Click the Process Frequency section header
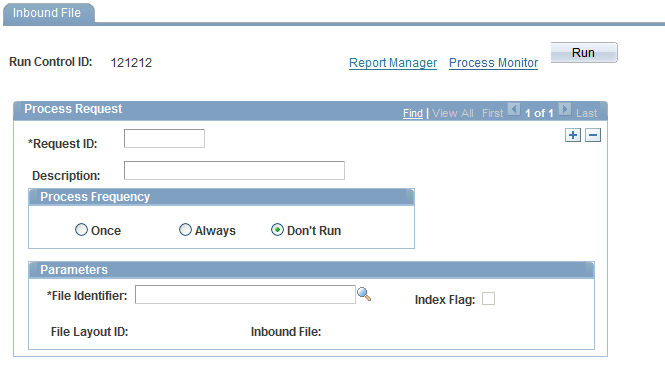The width and height of the screenshot is (665, 369). pos(221,197)
